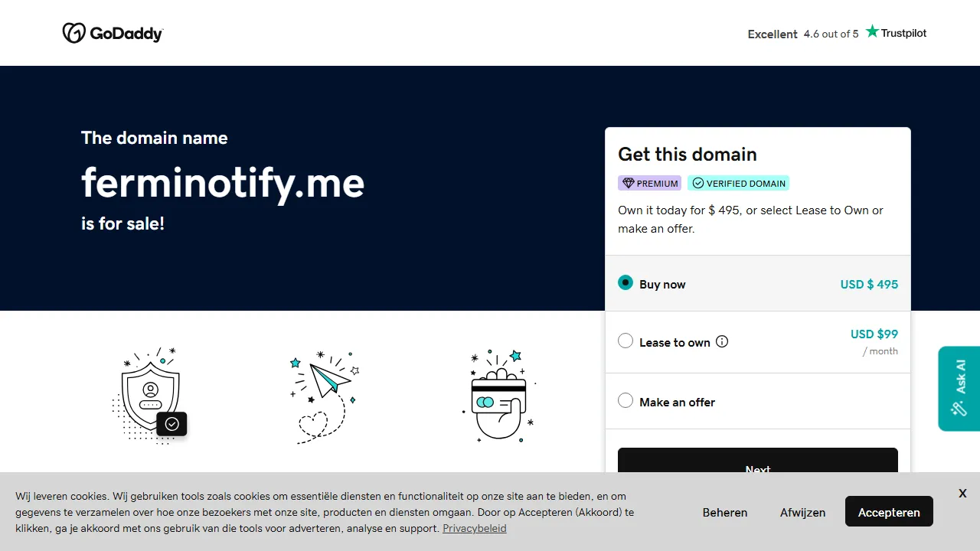Image resolution: width=980 pixels, height=551 pixels.
Task: Click the Trustpilot star icon
Action: (x=872, y=31)
